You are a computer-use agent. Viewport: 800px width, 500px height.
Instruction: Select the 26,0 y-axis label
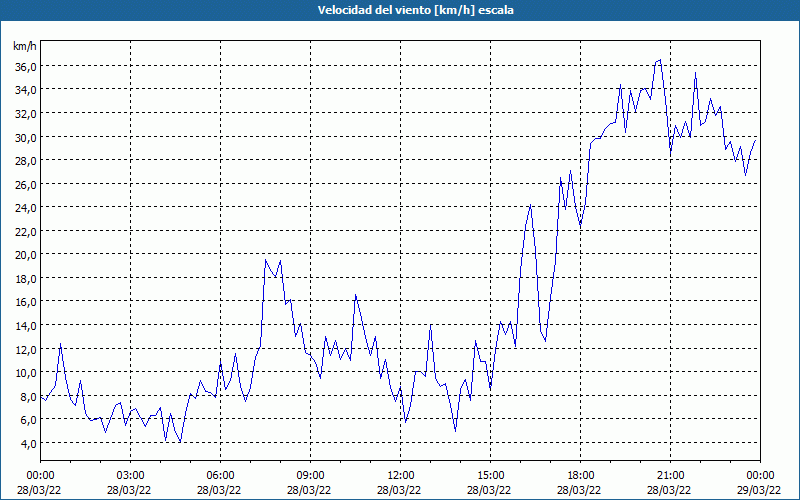[24, 184]
